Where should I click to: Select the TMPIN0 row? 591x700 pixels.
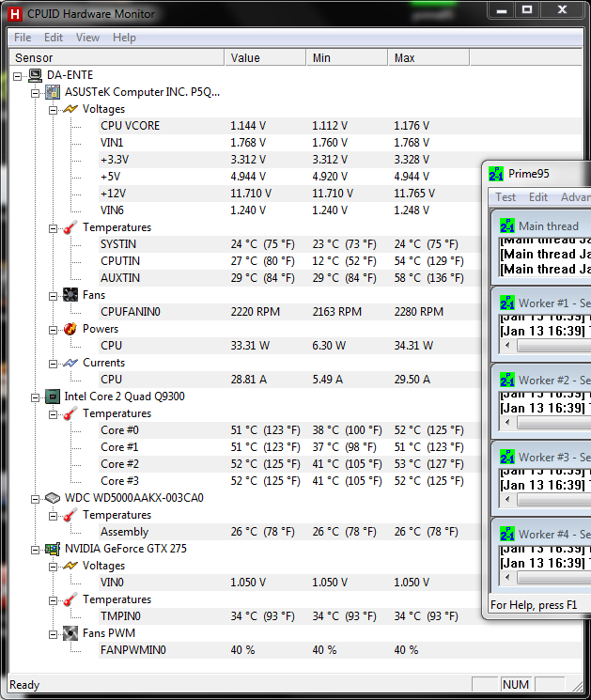point(290,616)
